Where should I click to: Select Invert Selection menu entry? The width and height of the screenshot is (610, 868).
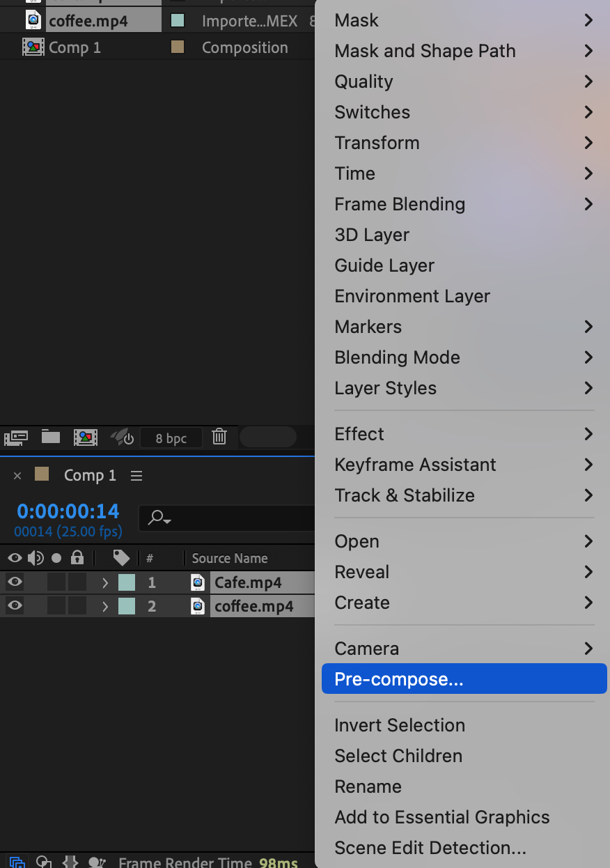point(400,725)
